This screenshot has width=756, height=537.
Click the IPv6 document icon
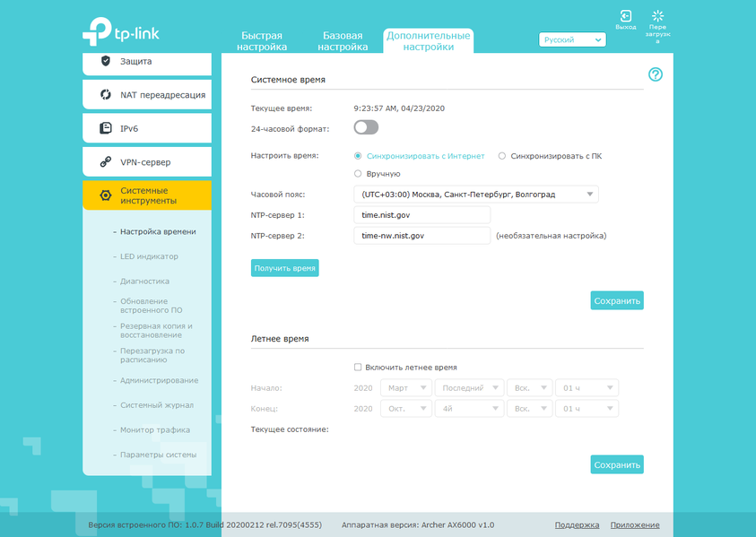coord(106,128)
